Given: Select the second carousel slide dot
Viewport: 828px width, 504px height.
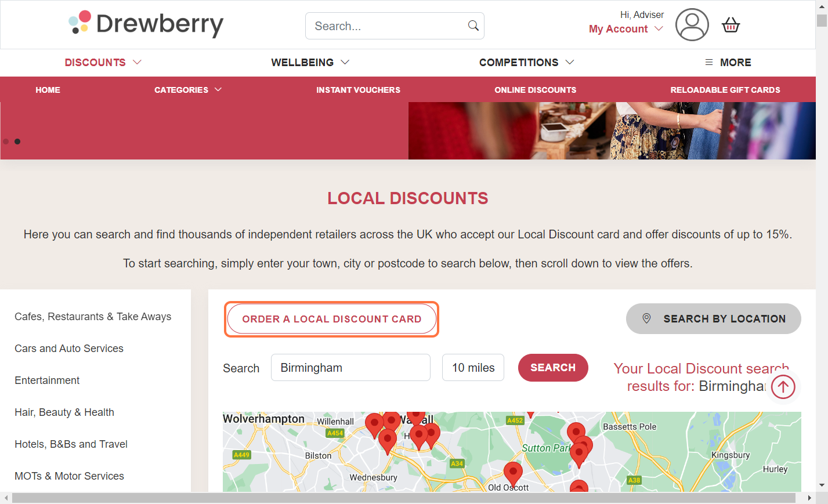Looking at the screenshot, I should 17,142.
